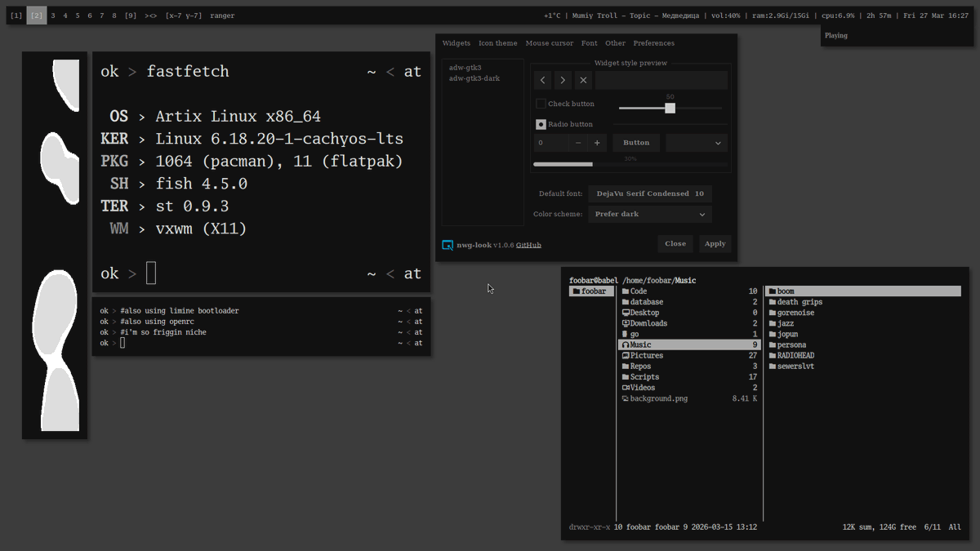
Task: Select the adw-gtk3-dark theme
Action: (474, 78)
